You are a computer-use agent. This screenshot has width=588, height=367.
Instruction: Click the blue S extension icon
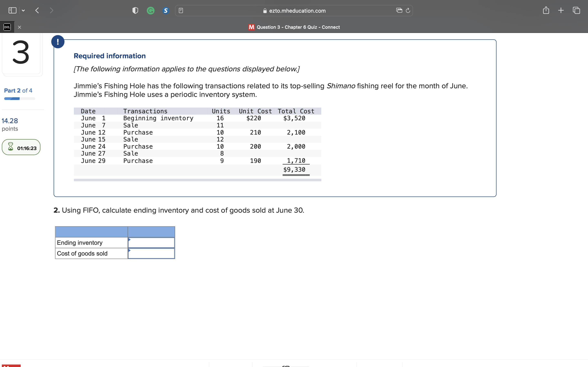pyautogui.click(x=165, y=10)
